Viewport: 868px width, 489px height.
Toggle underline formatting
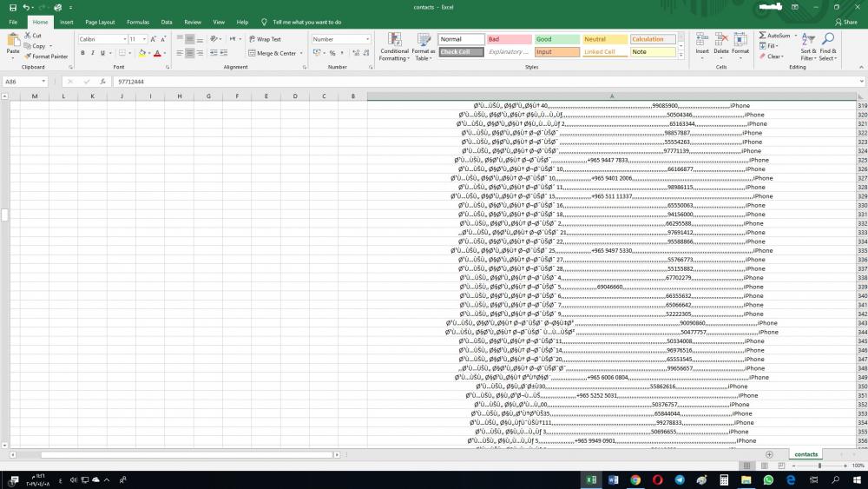coord(102,53)
